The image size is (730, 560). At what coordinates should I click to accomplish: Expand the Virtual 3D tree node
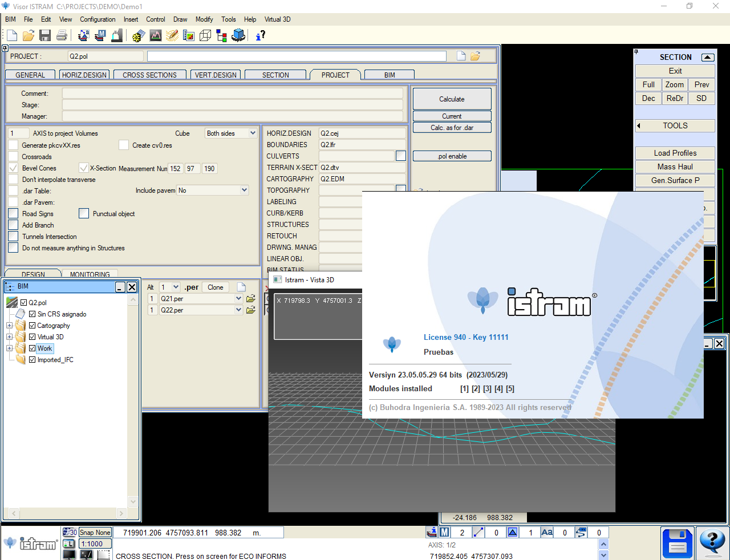coord(9,337)
